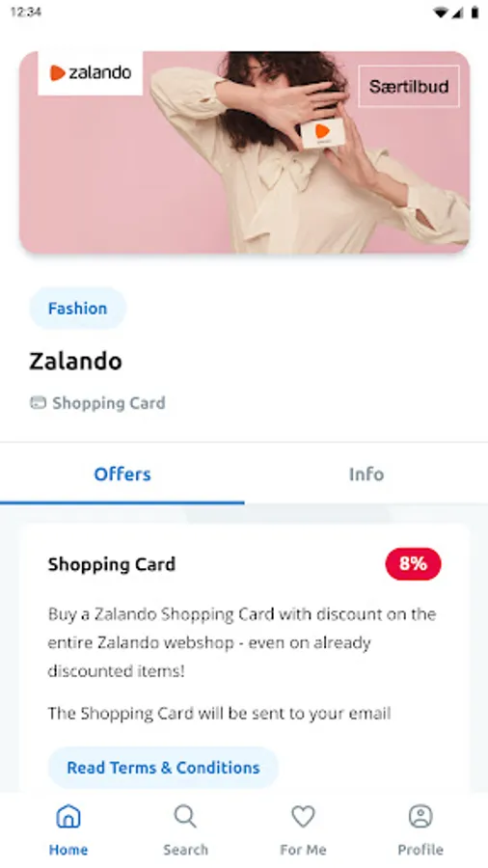The image size is (488, 868).
Task: Tap the Zalando logo badge on banner
Action: (x=91, y=73)
